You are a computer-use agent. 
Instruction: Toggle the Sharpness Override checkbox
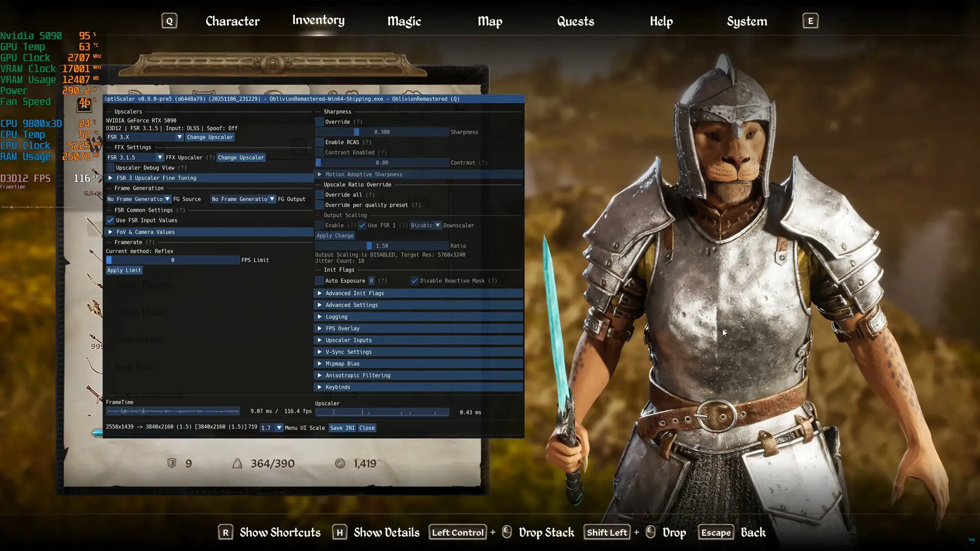[x=320, y=122]
